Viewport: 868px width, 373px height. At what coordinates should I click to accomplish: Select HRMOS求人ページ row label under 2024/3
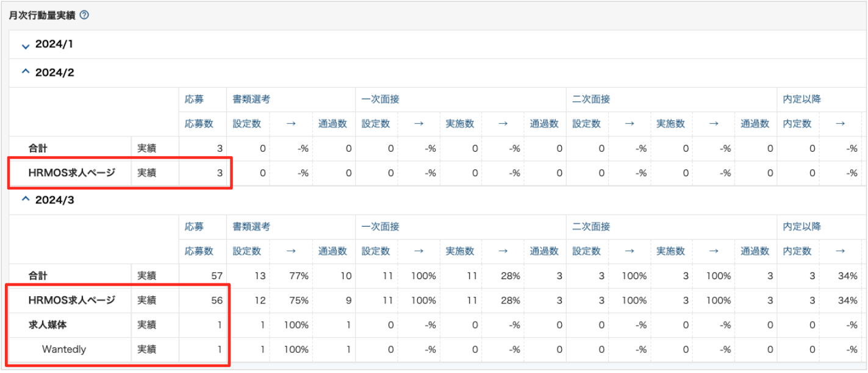click(71, 300)
